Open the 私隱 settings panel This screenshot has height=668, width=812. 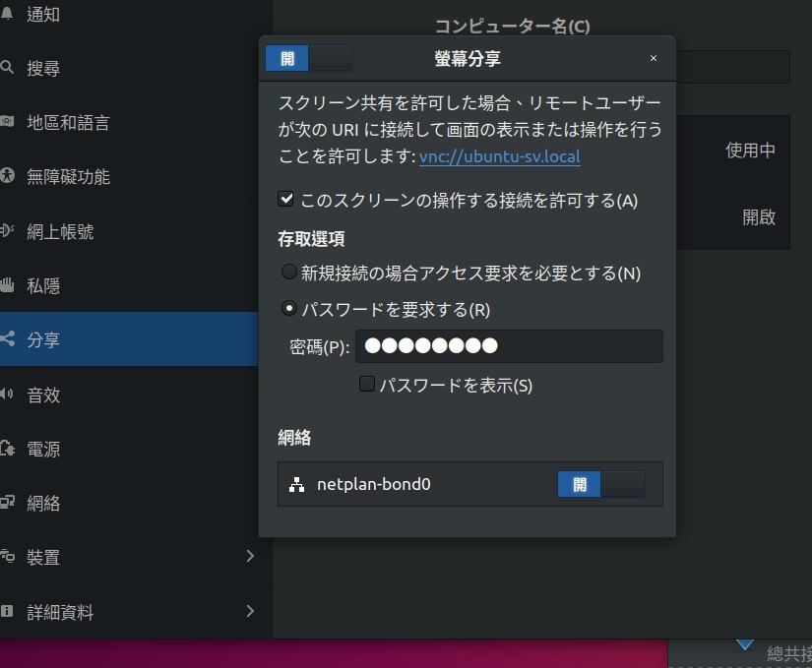coord(129,285)
